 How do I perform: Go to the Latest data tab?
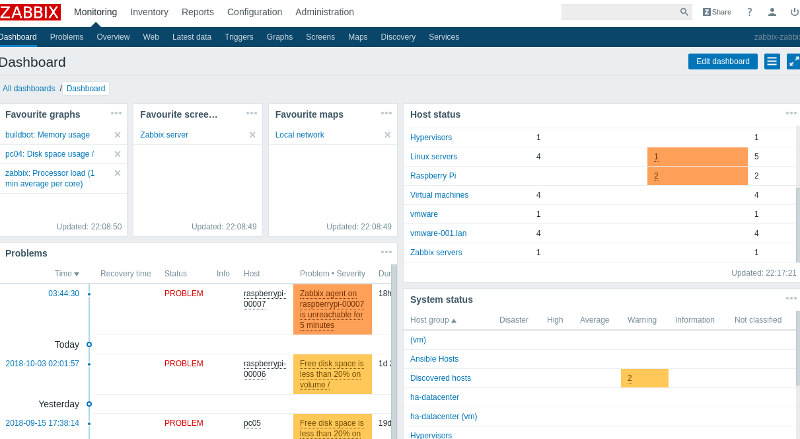pos(192,37)
